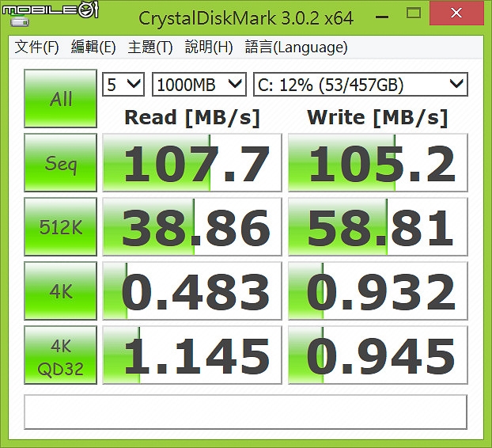Expand the test count dropdown showing 5
This screenshot has width=492, height=448.
click(x=123, y=84)
